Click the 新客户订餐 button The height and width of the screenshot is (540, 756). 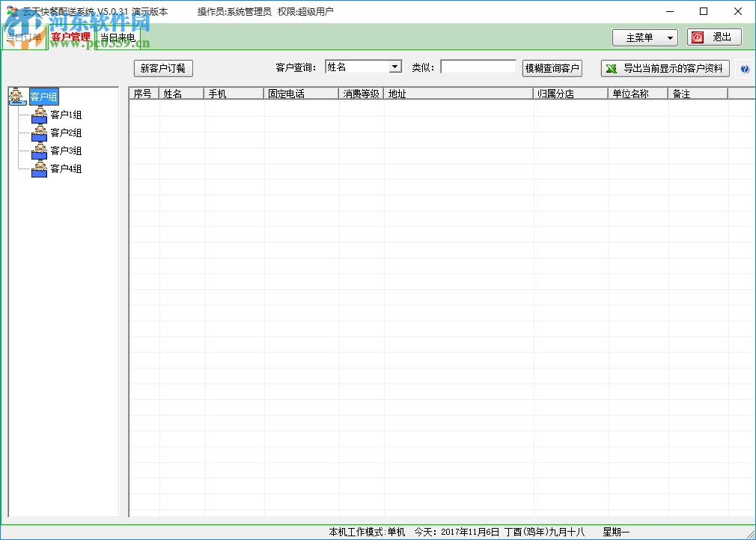pos(163,68)
